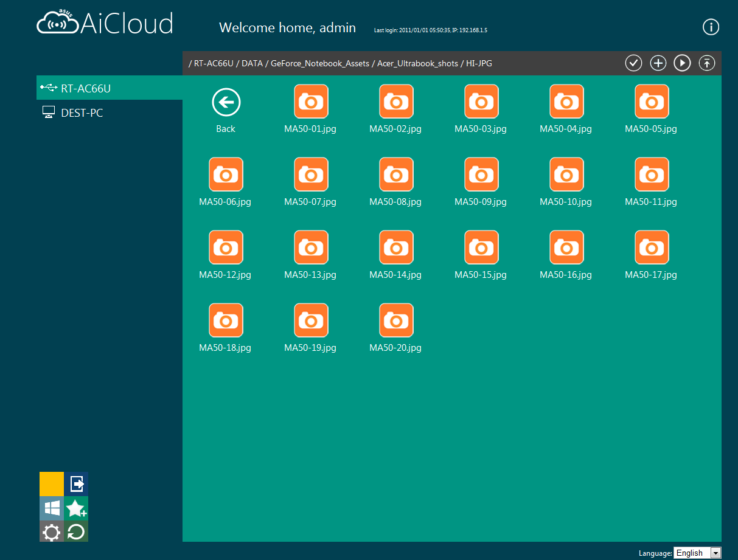Select the MA50-05.jpg camera icon
Screen dimensions: 738x560
(x=652, y=101)
